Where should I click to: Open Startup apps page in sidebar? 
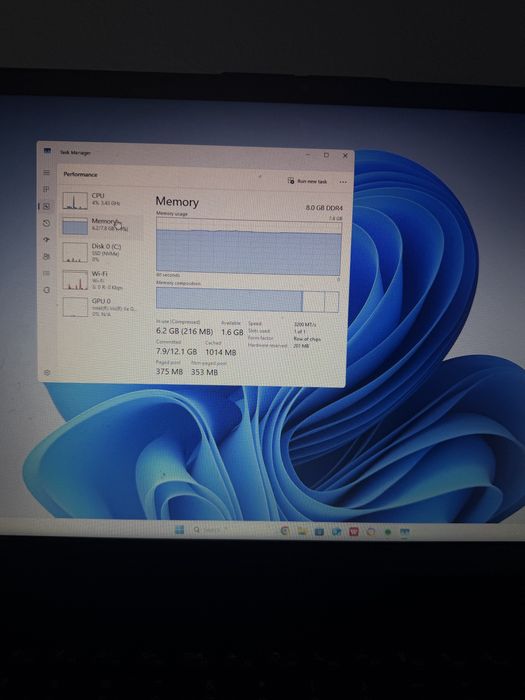coord(46,240)
